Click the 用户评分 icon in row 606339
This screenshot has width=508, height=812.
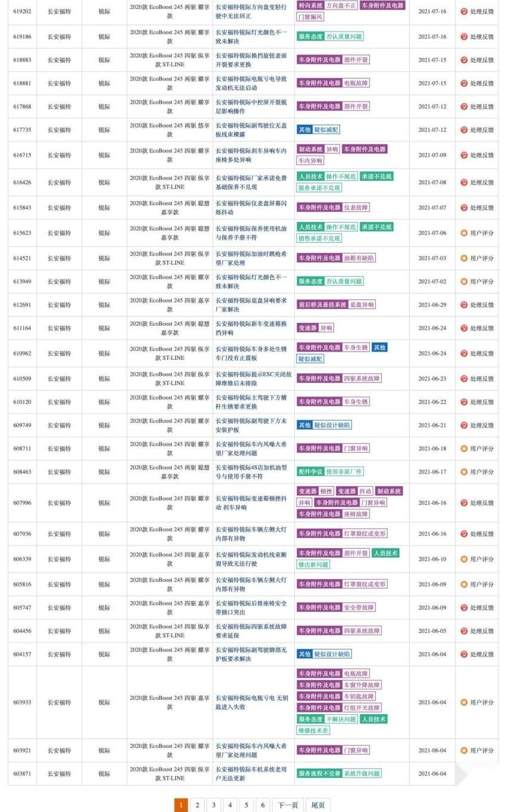pyautogui.click(x=464, y=560)
